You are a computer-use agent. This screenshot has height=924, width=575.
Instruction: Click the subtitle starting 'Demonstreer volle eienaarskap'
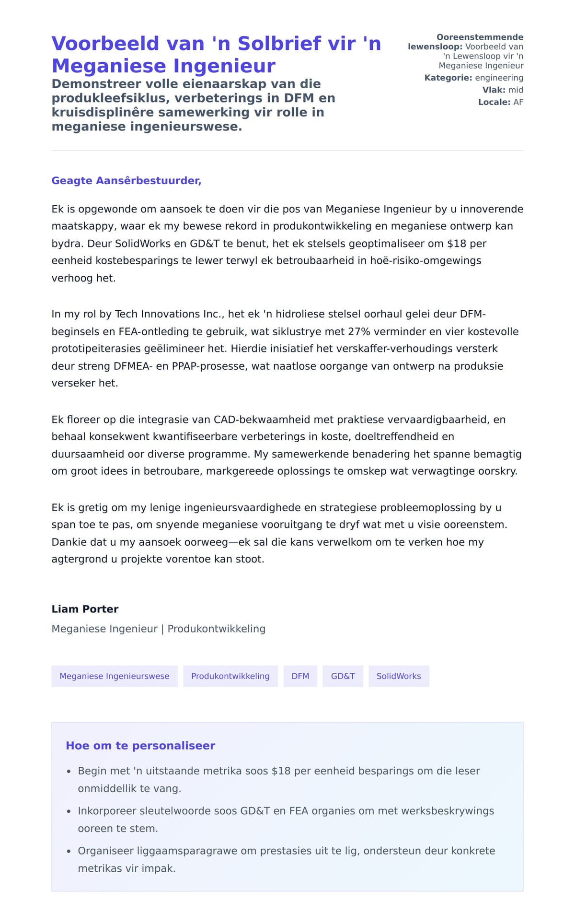click(x=194, y=105)
